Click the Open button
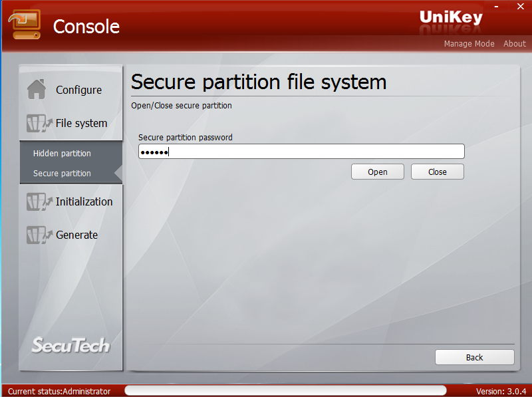Viewport: 532px width, 397px height. coord(378,172)
